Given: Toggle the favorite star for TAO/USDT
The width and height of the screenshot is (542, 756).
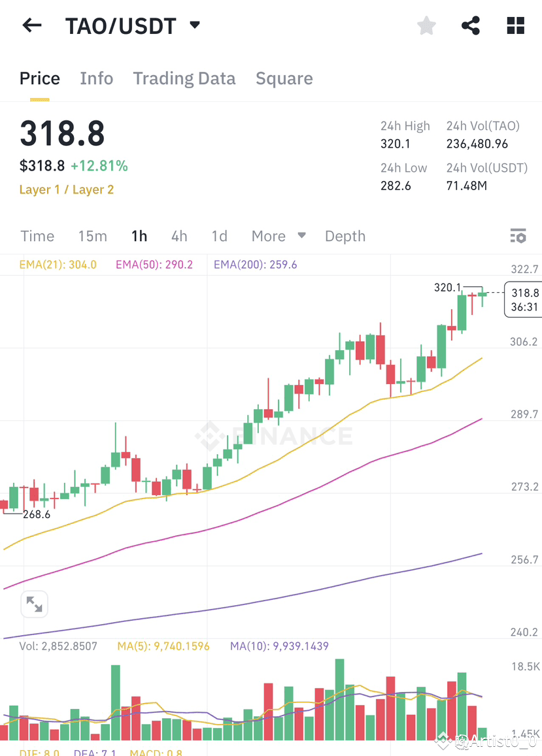Looking at the screenshot, I should click(x=426, y=25).
